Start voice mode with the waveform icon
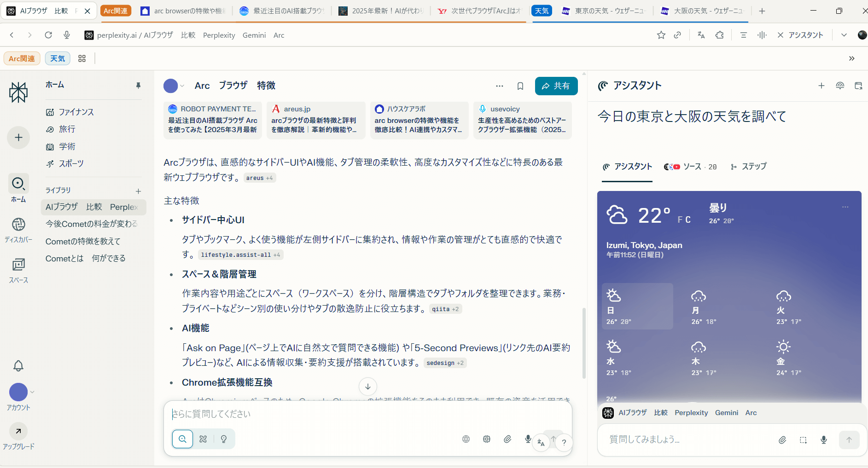 pos(762,35)
